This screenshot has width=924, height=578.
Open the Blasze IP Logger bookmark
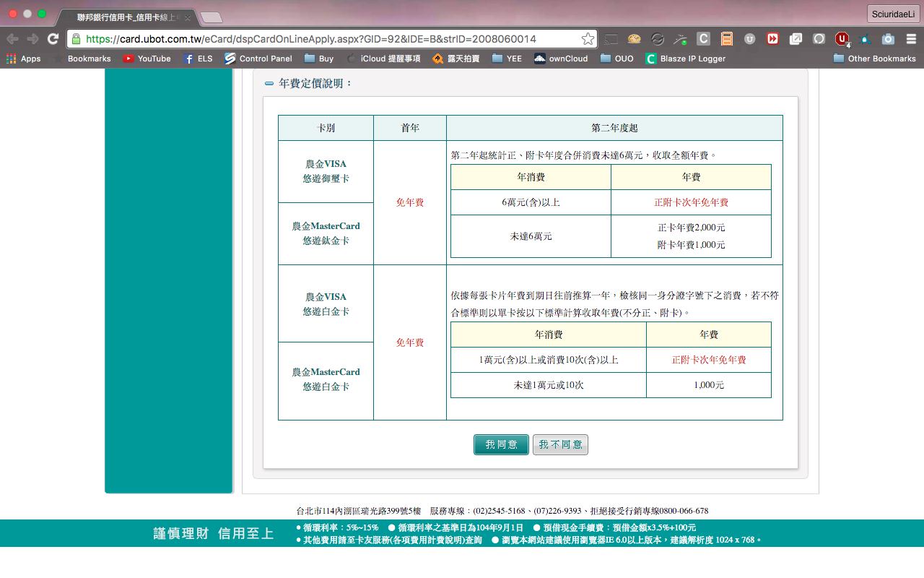click(686, 59)
